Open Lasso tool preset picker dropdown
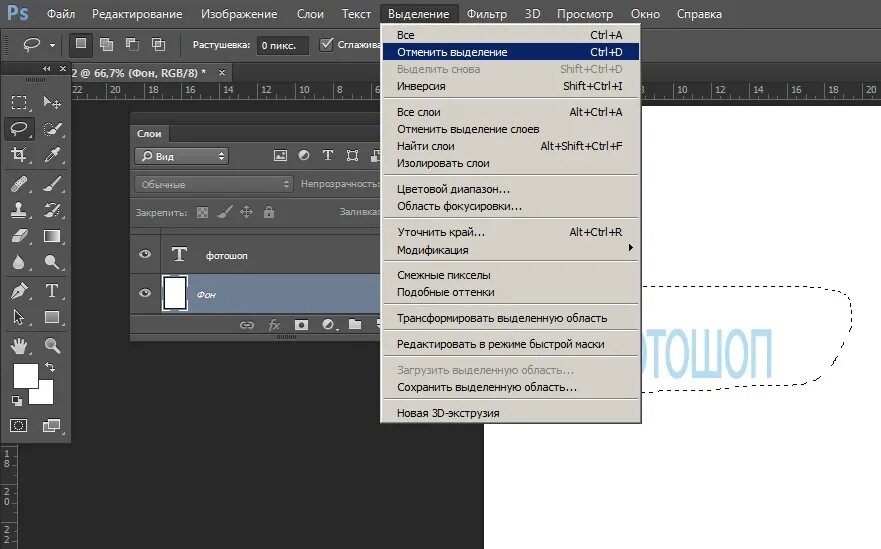This screenshot has height=549, width=881. click(x=52, y=45)
